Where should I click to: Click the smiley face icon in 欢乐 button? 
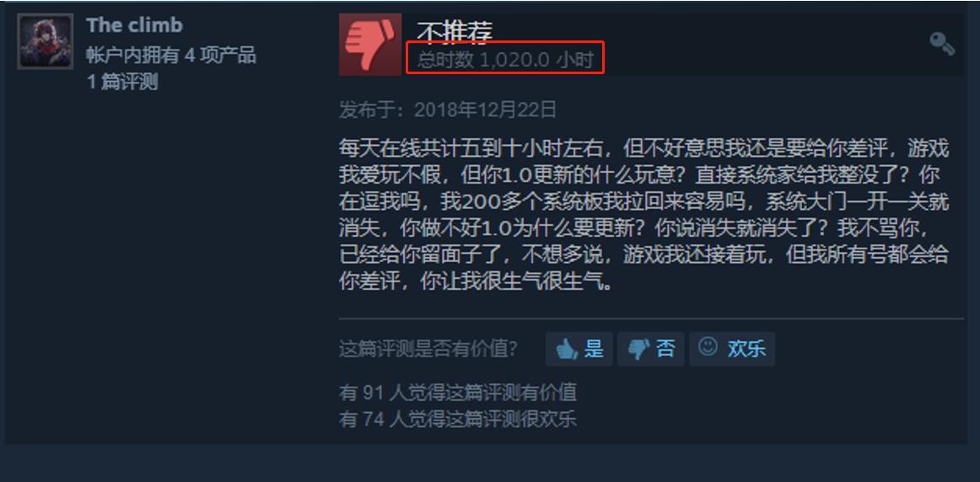point(708,347)
